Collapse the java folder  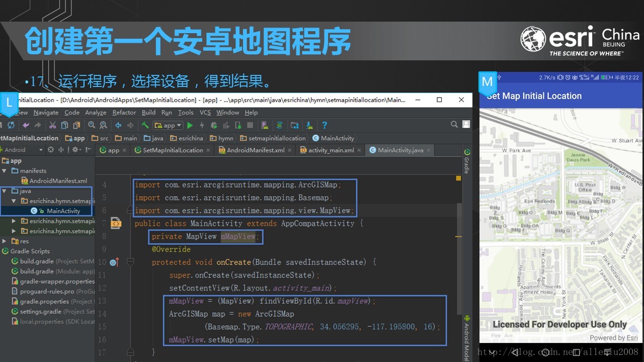click(x=5, y=191)
